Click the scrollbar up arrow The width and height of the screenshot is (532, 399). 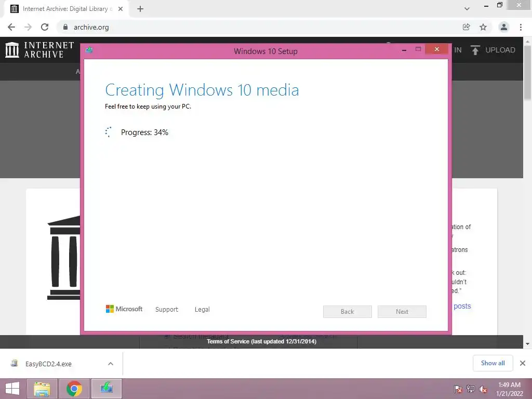click(527, 41)
